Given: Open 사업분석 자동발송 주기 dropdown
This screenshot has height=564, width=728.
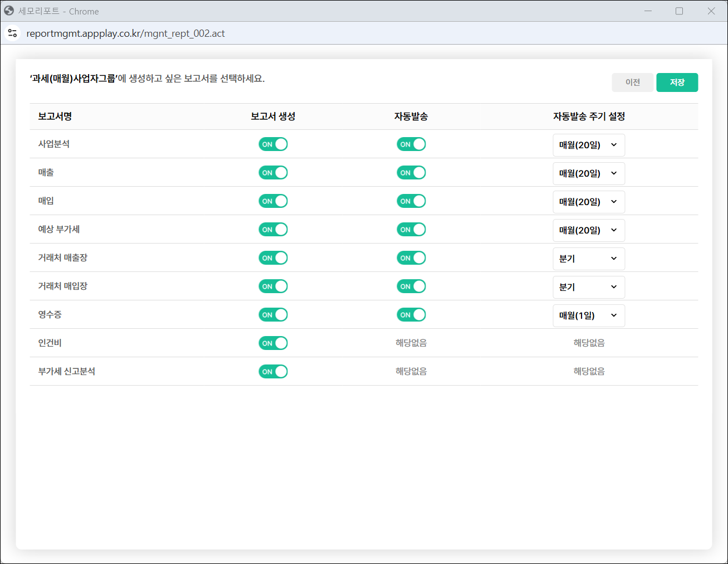Looking at the screenshot, I should pos(588,145).
